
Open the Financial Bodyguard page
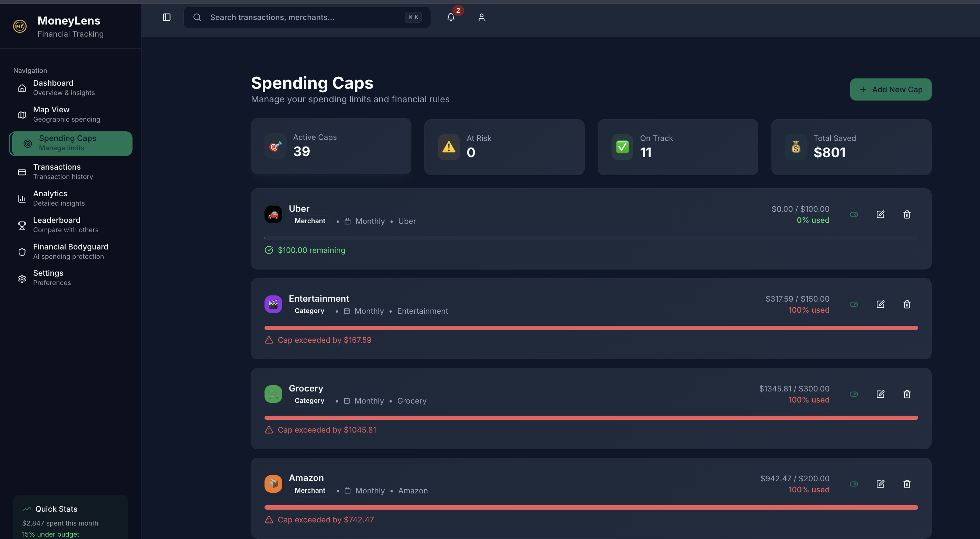[x=70, y=251]
